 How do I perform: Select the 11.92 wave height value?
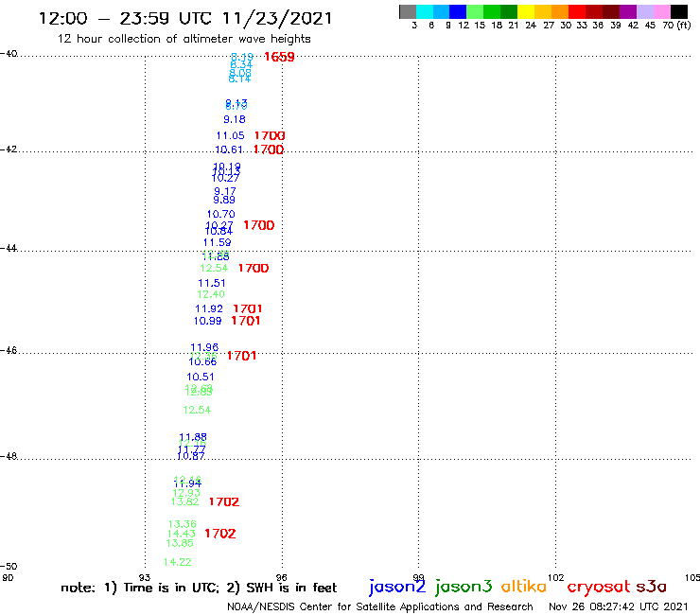click(x=209, y=308)
